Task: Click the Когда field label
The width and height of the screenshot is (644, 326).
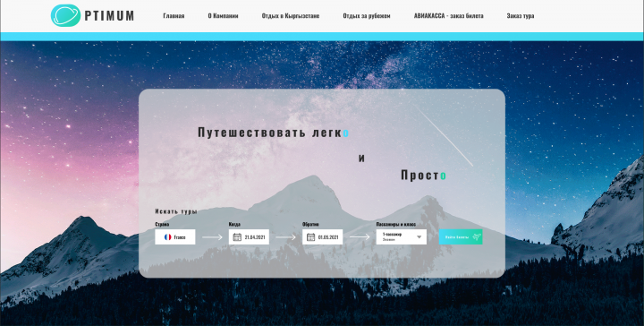Action: (x=234, y=225)
